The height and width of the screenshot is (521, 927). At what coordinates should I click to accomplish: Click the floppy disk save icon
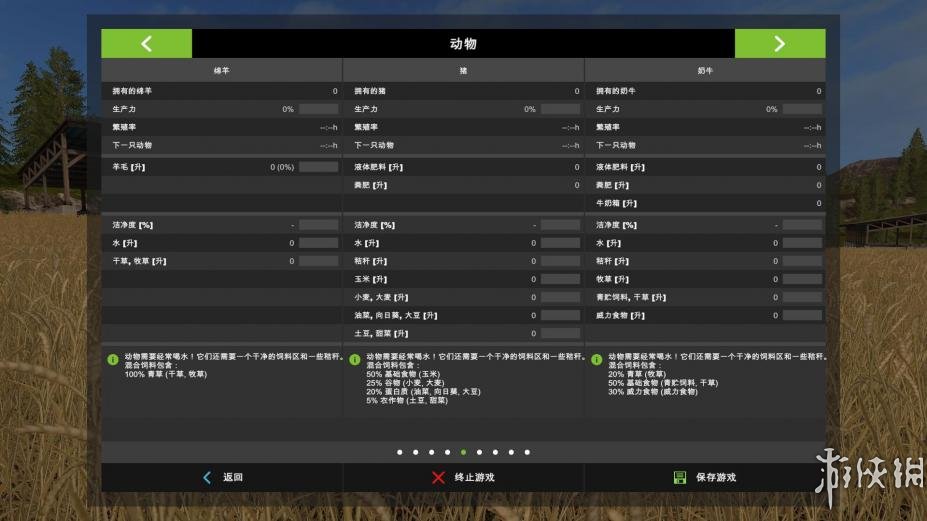click(x=680, y=477)
